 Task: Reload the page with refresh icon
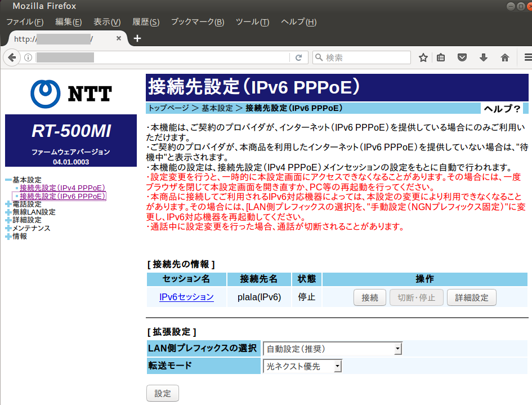(298, 57)
